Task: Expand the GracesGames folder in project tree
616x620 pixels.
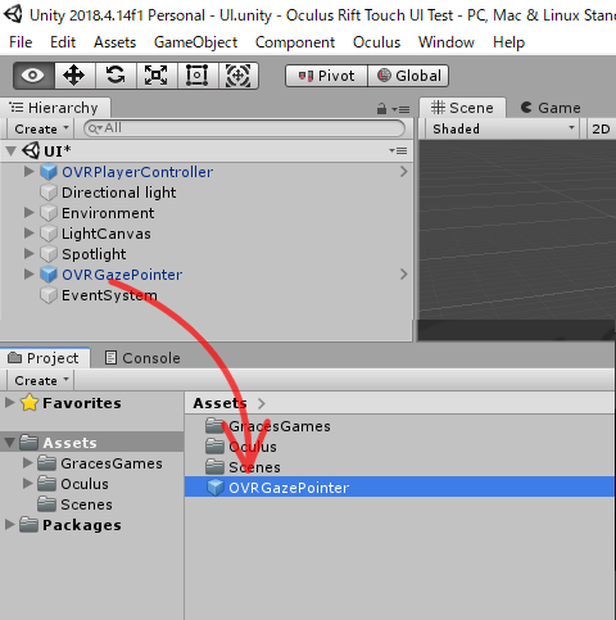Action: [27, 463]
